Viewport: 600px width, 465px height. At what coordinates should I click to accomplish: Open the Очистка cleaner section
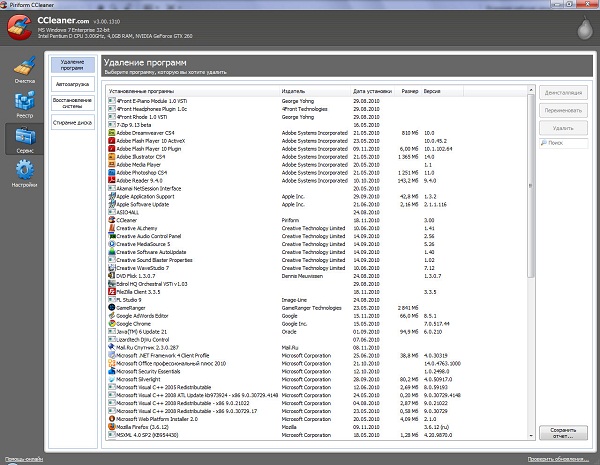24,70
